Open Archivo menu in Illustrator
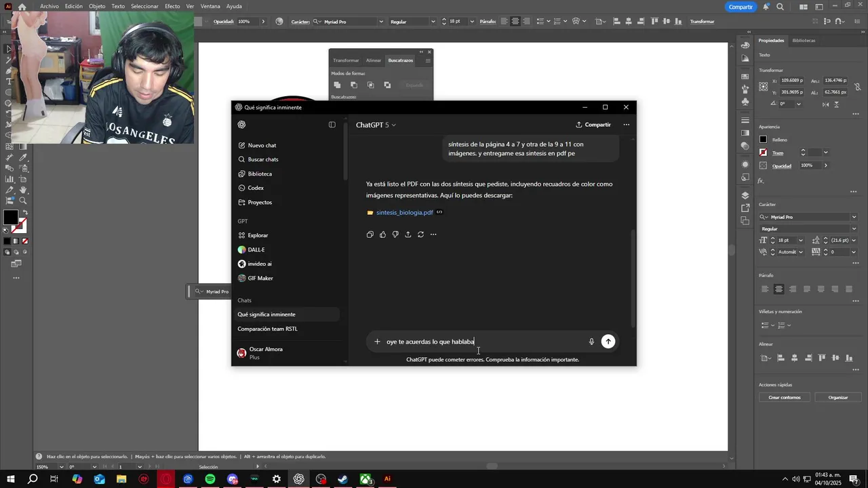 pyautogui.click(x=50, y=6)
